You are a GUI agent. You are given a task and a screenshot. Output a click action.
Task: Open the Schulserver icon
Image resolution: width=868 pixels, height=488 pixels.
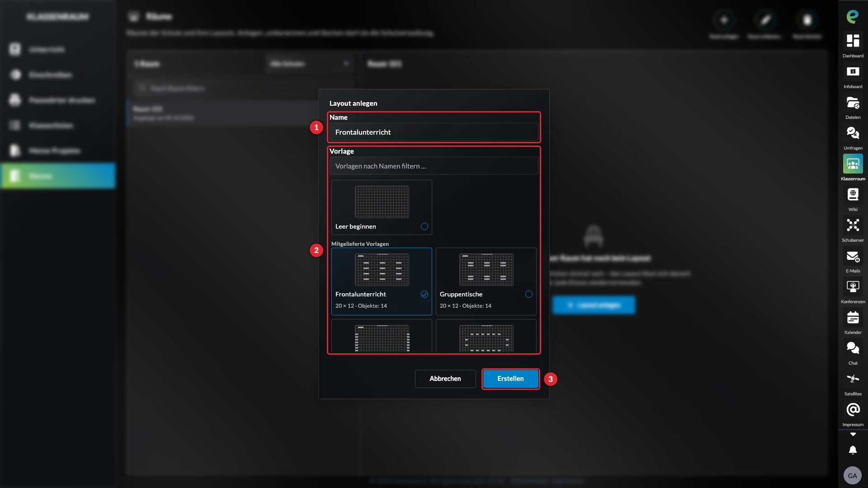(853, 225)
